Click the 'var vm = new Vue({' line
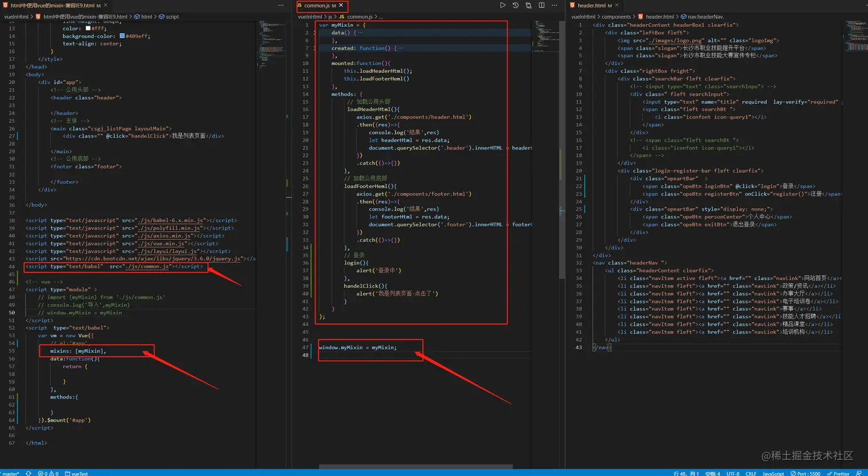Screen dimensions: 868x476 point(65,335)
